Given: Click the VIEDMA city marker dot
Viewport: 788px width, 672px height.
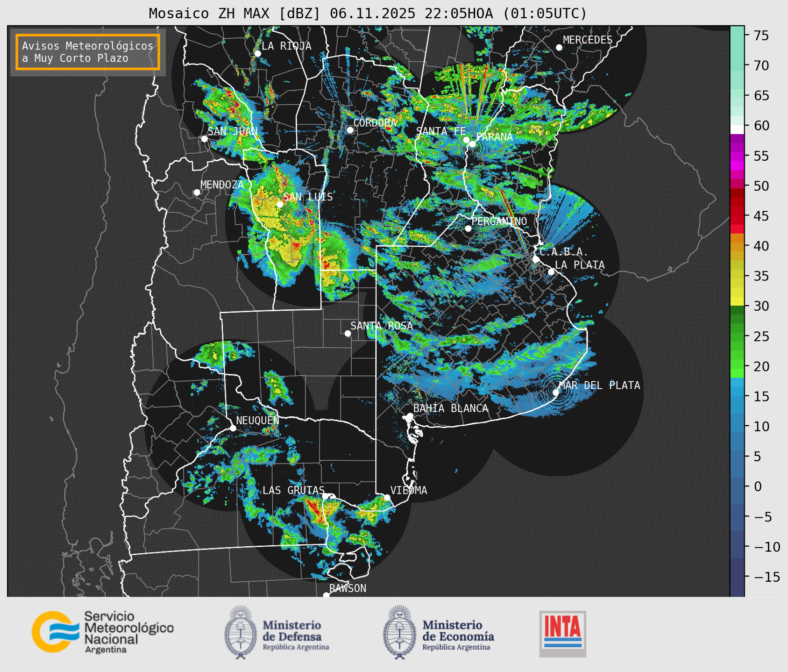Looking at the screenshot, I should (387, 497).
